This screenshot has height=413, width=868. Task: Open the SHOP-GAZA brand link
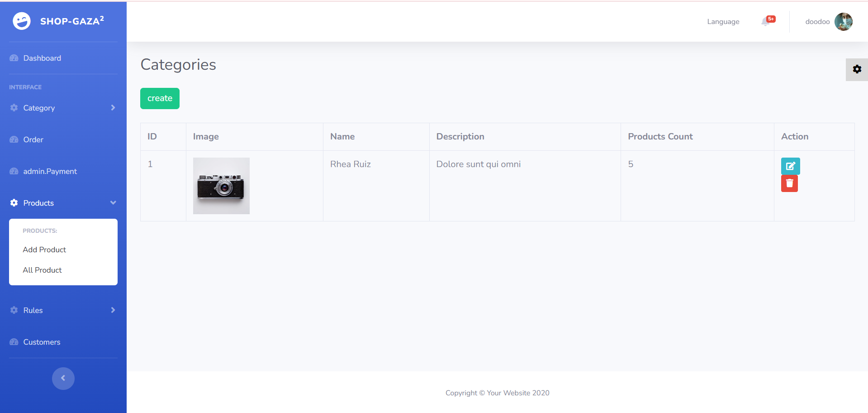tap(59, 21)
